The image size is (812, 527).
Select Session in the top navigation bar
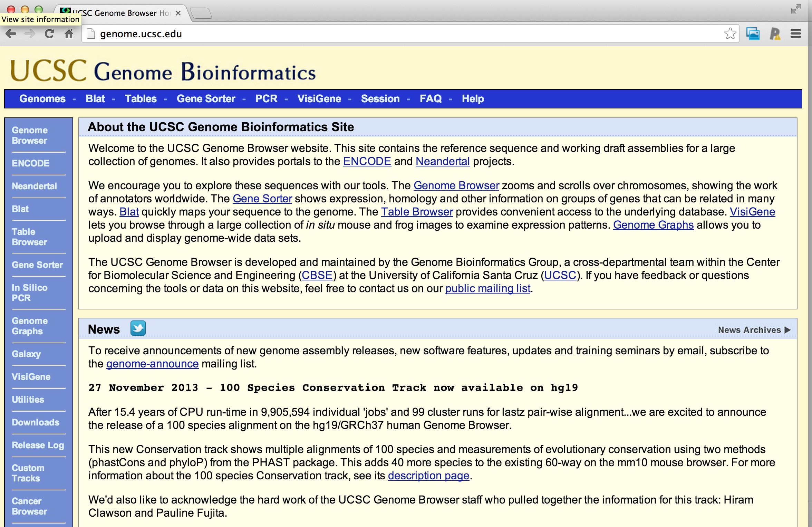coord(380,99)
